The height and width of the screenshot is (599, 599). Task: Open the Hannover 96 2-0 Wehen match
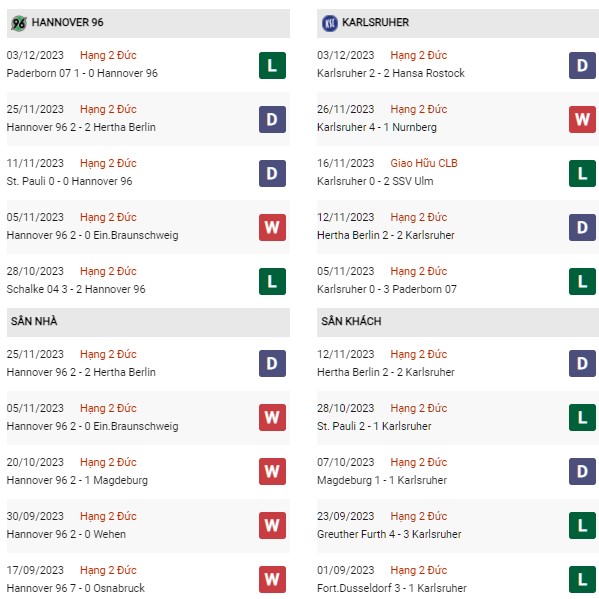point(66,534)
